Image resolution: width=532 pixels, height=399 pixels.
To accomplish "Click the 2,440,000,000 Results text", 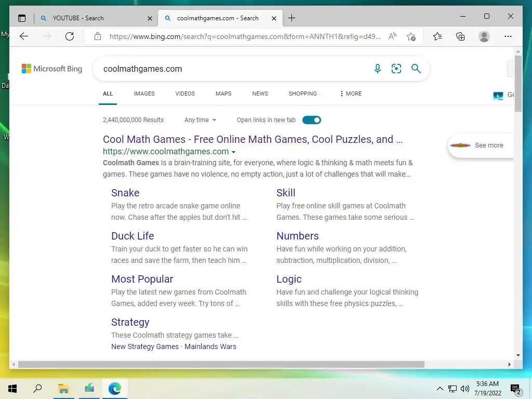I will pyautogui.click(x=133, y=120).
